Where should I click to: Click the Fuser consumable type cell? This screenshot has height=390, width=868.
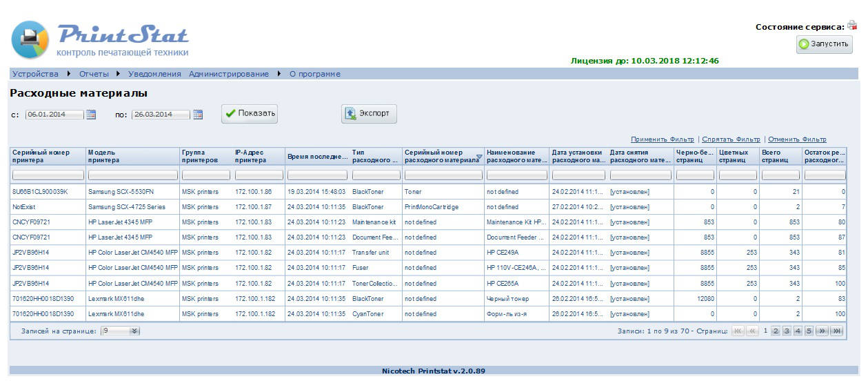point(361,268)
